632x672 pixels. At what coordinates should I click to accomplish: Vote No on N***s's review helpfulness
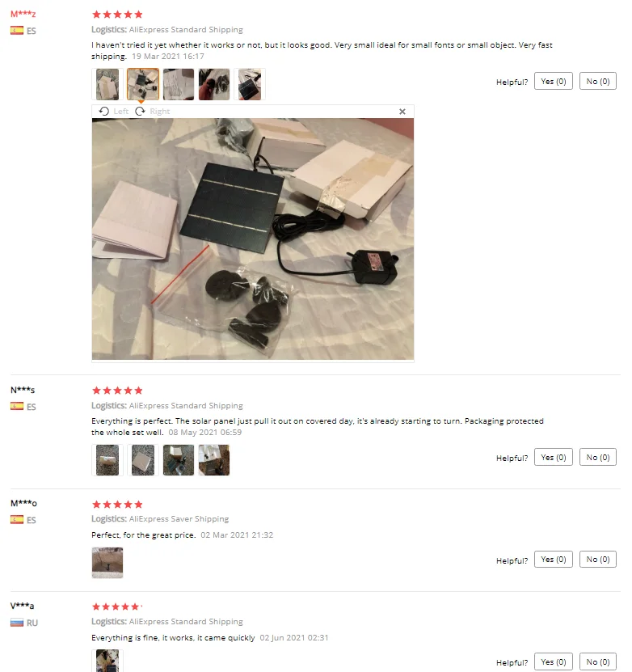(x=598, y=457)
